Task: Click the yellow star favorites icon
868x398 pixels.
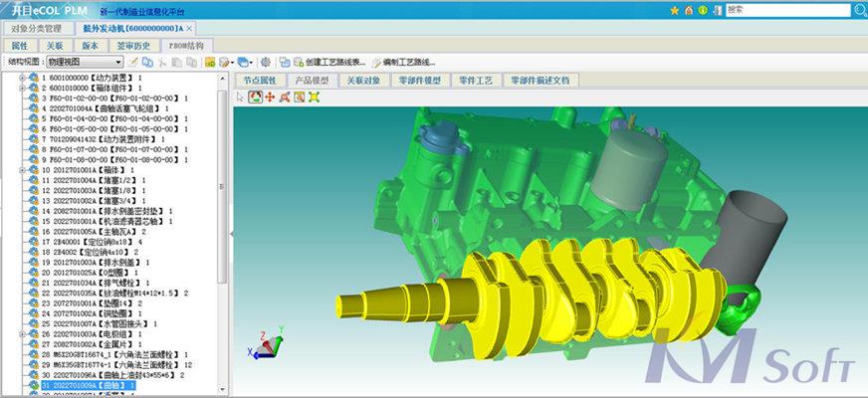Action: 675,10
